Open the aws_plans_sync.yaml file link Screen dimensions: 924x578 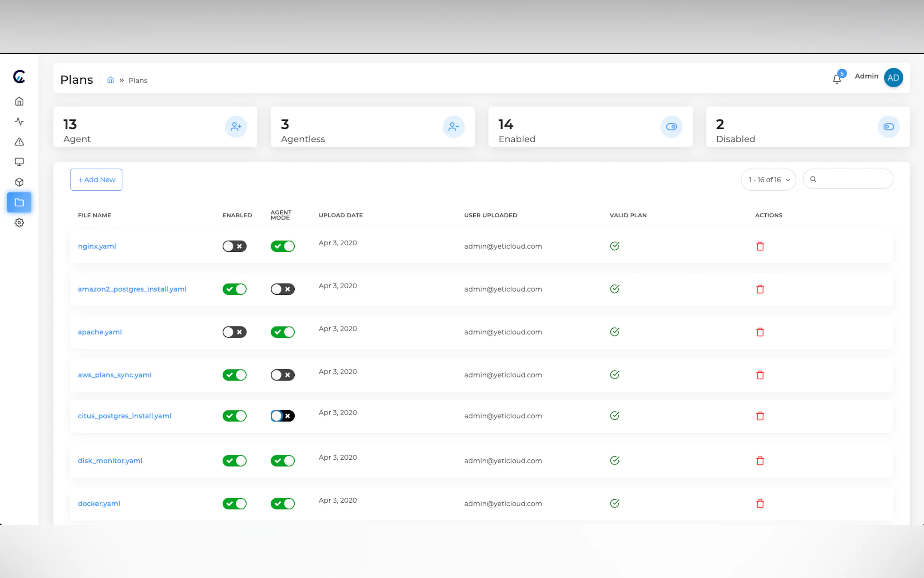pos(115,375)
